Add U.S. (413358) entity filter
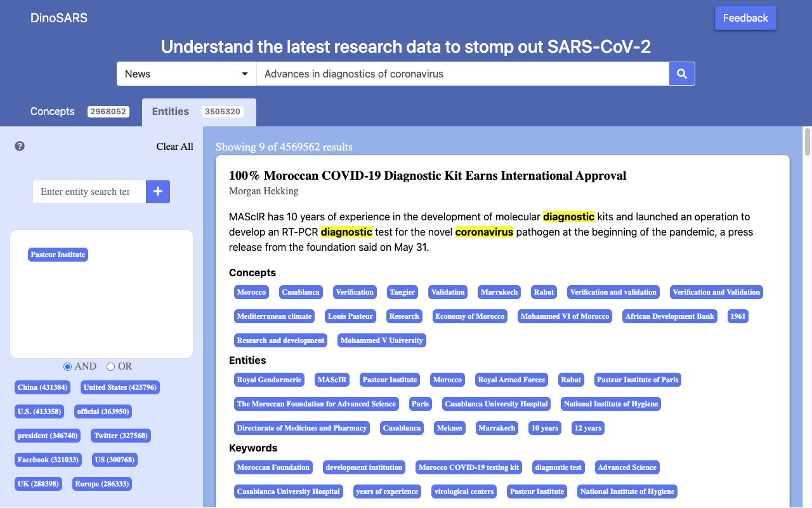Screen dimensions: 812x508 click(39, 411)
